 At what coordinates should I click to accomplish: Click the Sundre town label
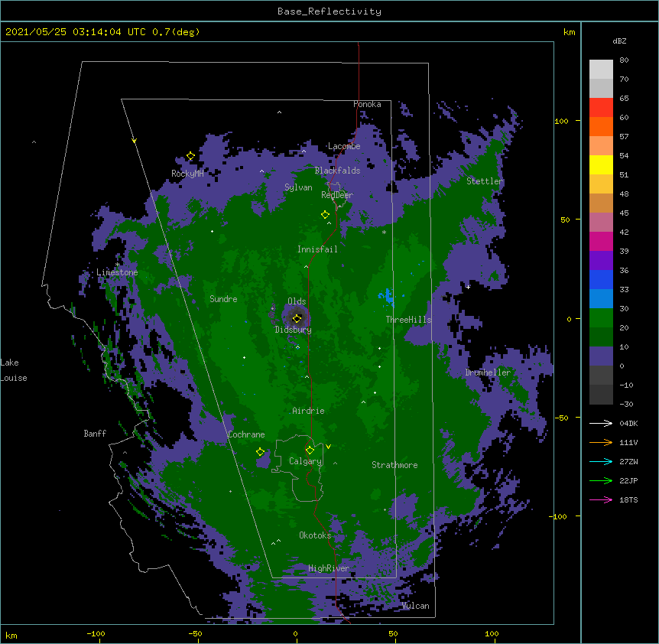click(x=223, y=299)
